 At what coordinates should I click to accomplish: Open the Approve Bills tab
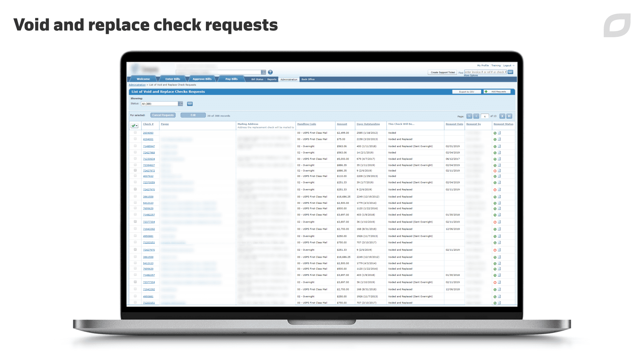click(x=202, y=79)
